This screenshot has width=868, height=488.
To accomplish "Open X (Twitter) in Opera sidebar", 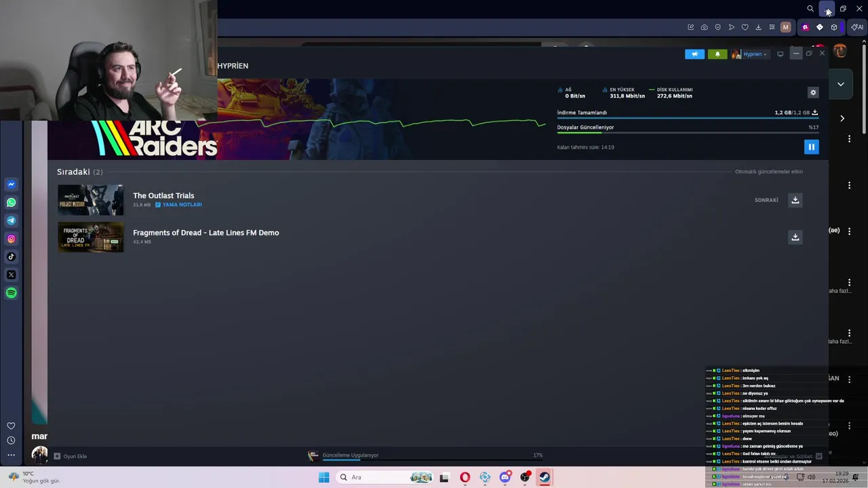I will pyautogui.click(x=11, y=274).
